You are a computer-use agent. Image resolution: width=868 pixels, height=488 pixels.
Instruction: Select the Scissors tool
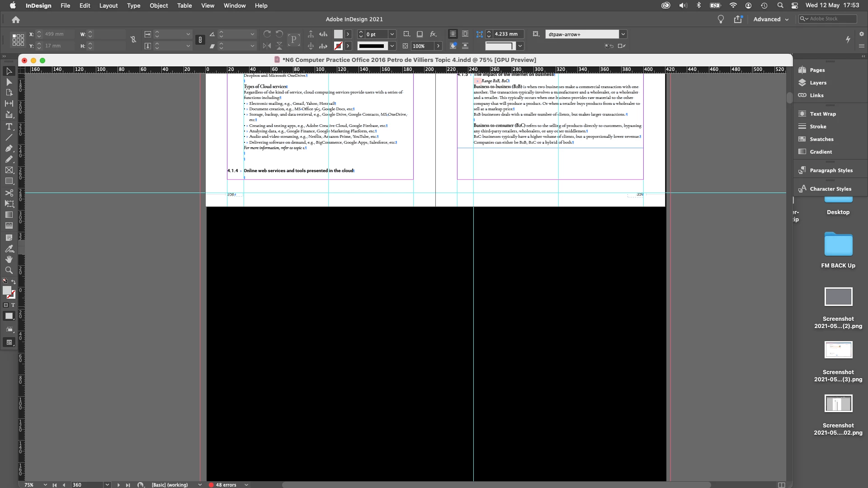(x=9, y=193)
